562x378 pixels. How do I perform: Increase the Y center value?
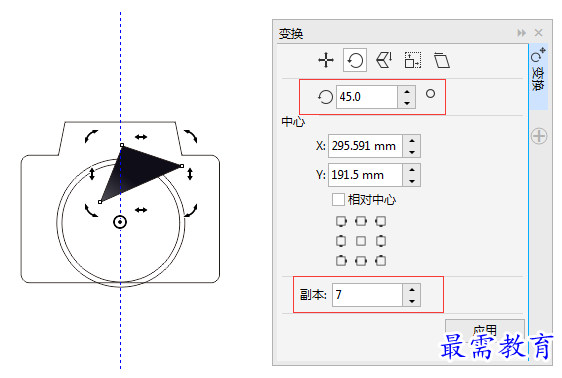[412, 170]
